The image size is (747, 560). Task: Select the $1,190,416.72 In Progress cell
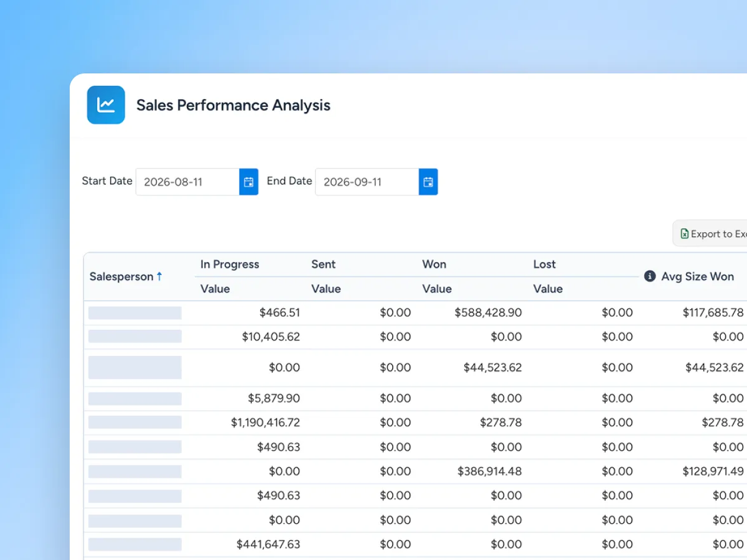(x=265, y=422)
